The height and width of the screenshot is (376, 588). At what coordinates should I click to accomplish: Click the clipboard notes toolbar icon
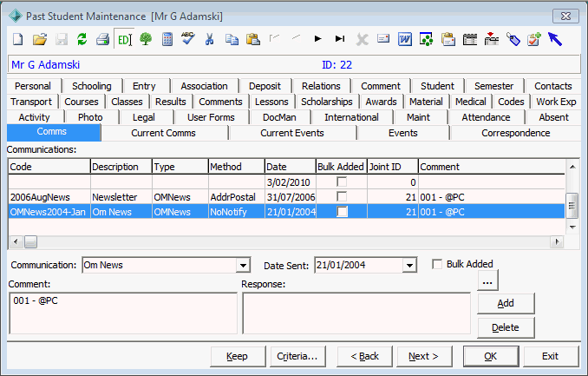448,39
